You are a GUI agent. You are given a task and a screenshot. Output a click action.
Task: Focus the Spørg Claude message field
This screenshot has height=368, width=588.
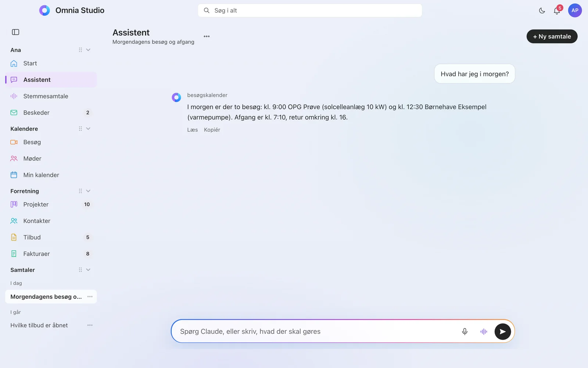(x=316, y=332)
